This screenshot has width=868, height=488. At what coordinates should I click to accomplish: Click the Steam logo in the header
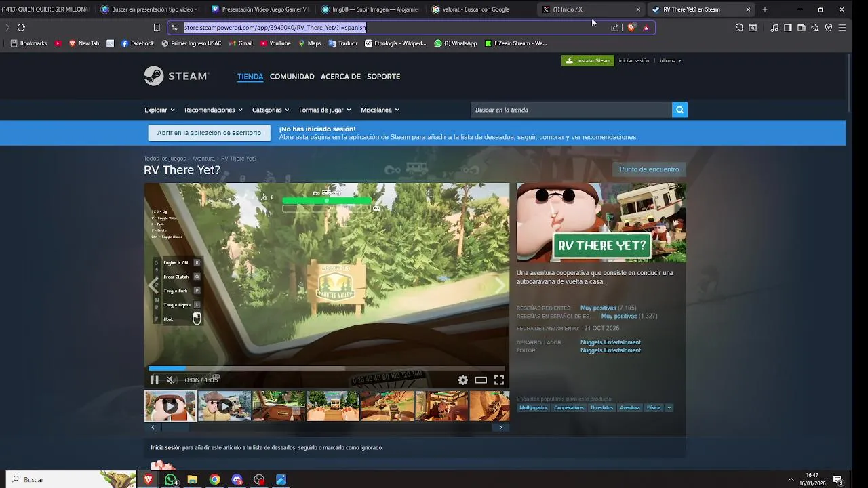point(176,76)
